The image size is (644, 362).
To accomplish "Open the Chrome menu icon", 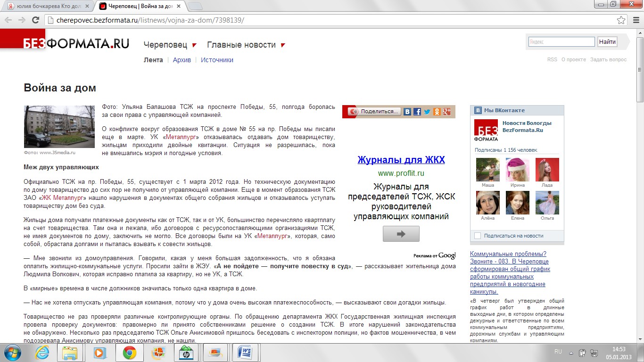I will [635, 20].
